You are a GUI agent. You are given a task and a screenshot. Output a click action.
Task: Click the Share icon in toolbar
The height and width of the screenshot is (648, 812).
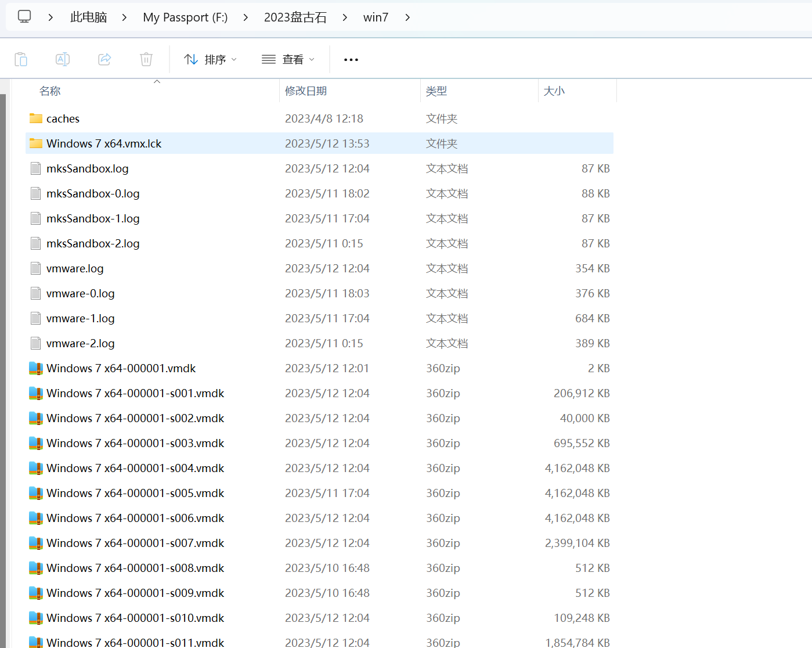pyautogui.click(x=104, y=59)
